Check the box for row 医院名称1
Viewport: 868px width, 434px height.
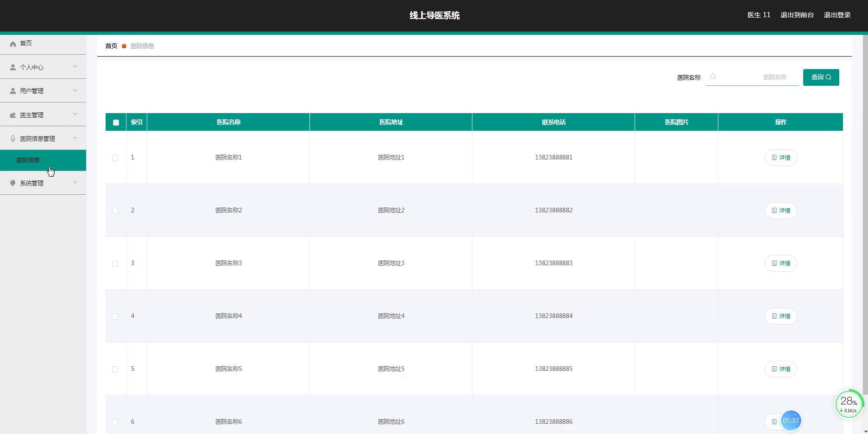[115, 158]
